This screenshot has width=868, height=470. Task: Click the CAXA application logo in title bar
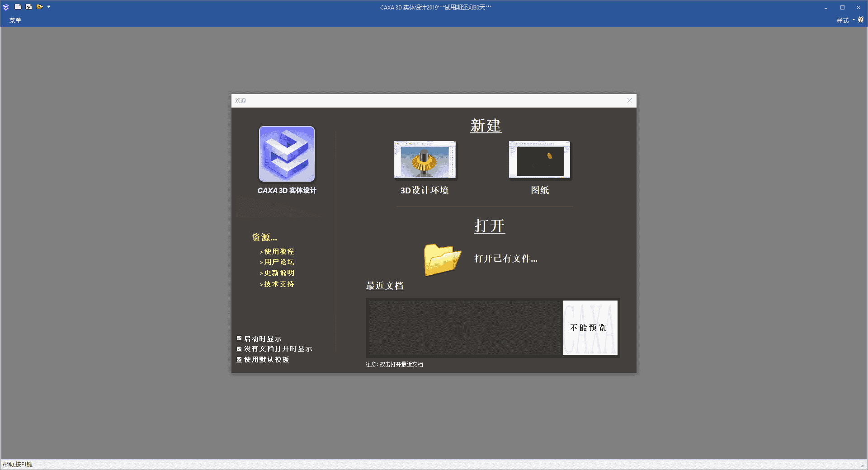(6, 7)
